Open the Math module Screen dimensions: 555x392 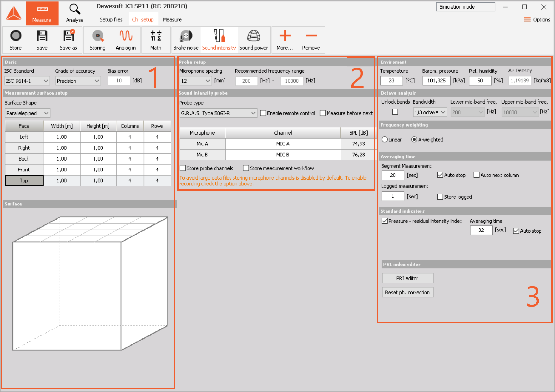156,40
